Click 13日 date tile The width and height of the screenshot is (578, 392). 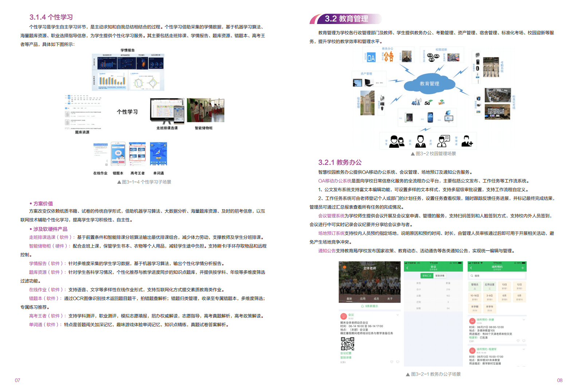coord(504,286)
